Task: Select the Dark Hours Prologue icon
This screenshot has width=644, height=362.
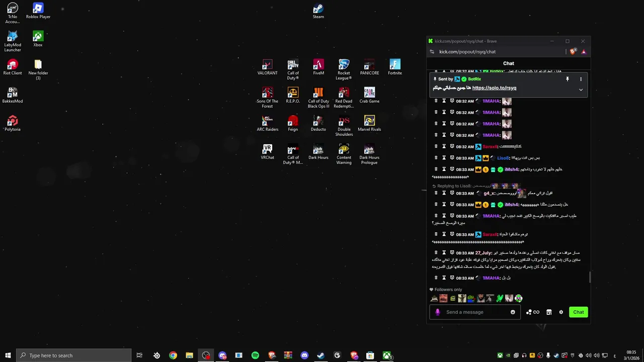Action: point(369,154)
